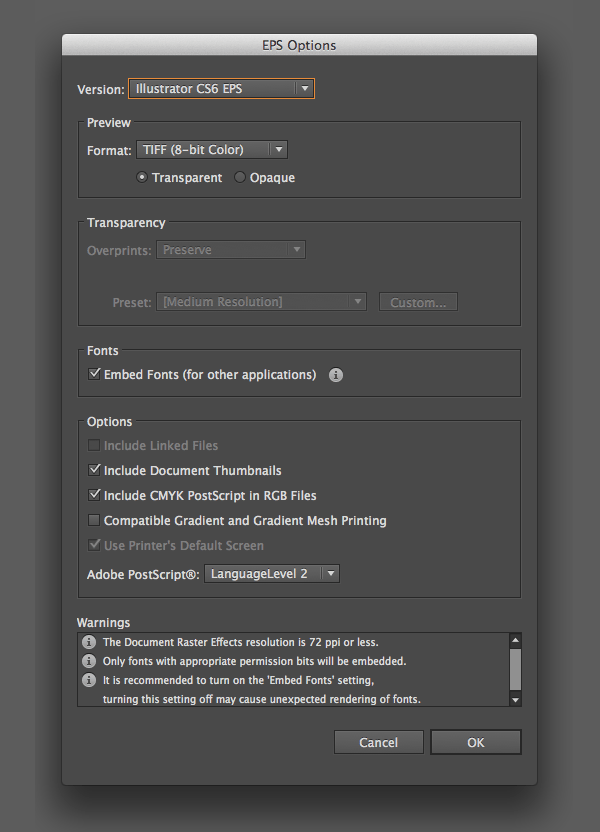Expand the preview Format dropdown
The image size is (600, 832).
[212, 150]
